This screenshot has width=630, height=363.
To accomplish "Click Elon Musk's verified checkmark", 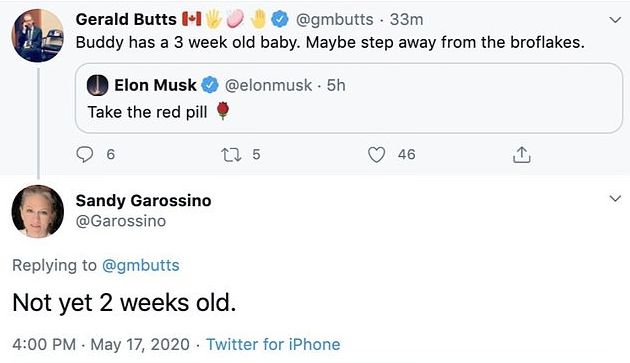I will (x=210, y=85).
